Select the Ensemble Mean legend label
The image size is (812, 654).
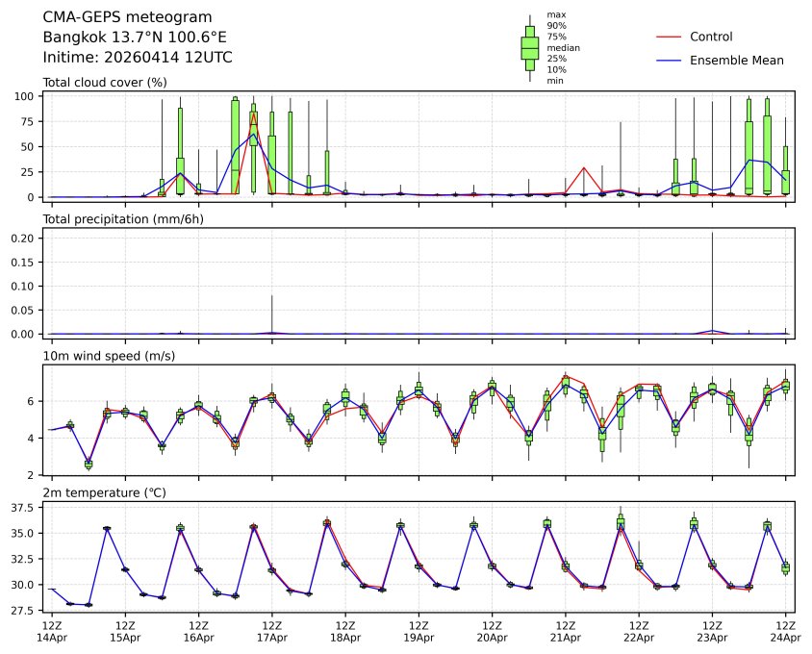[736, 61]
